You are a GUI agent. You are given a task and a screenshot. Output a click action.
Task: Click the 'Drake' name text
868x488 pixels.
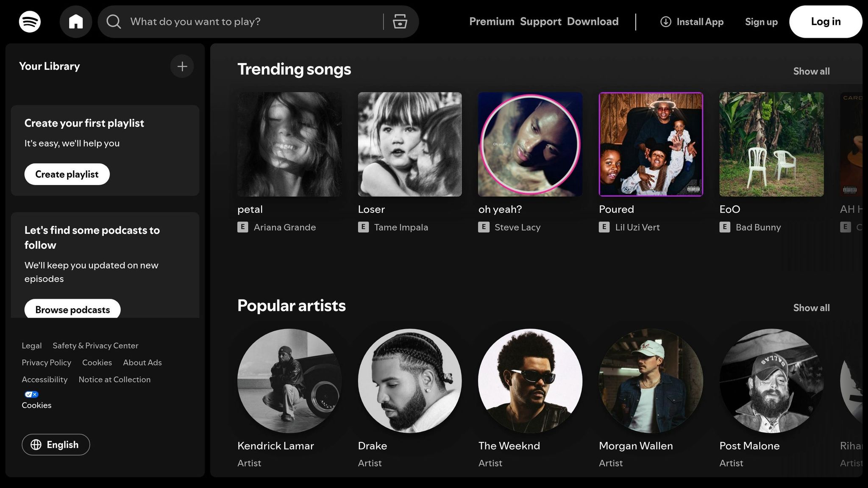click(x=373, y=446)
